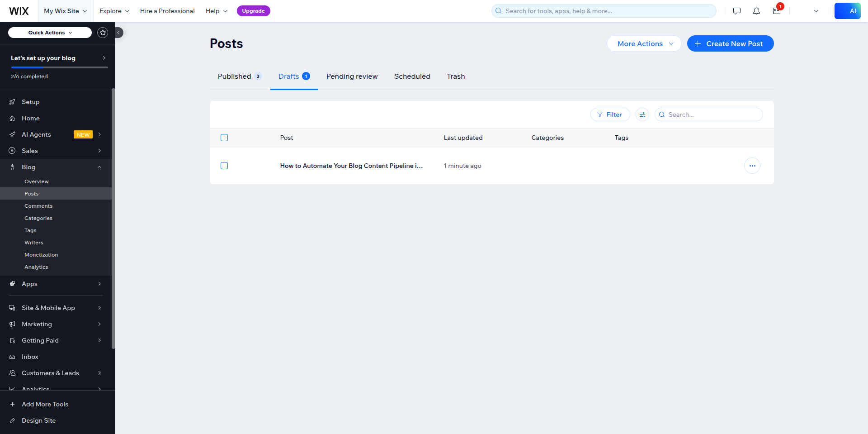The image size is (868, 434).
Task: Click the Setup rocket icon
Action: (12, 102)
